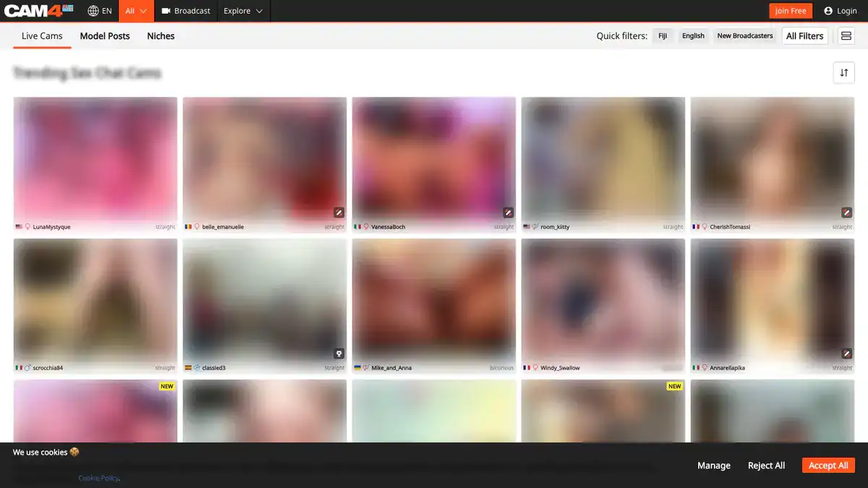868x488 pixels.
Task: Click Manage in the cookie banner
Action: click(714, 466)
